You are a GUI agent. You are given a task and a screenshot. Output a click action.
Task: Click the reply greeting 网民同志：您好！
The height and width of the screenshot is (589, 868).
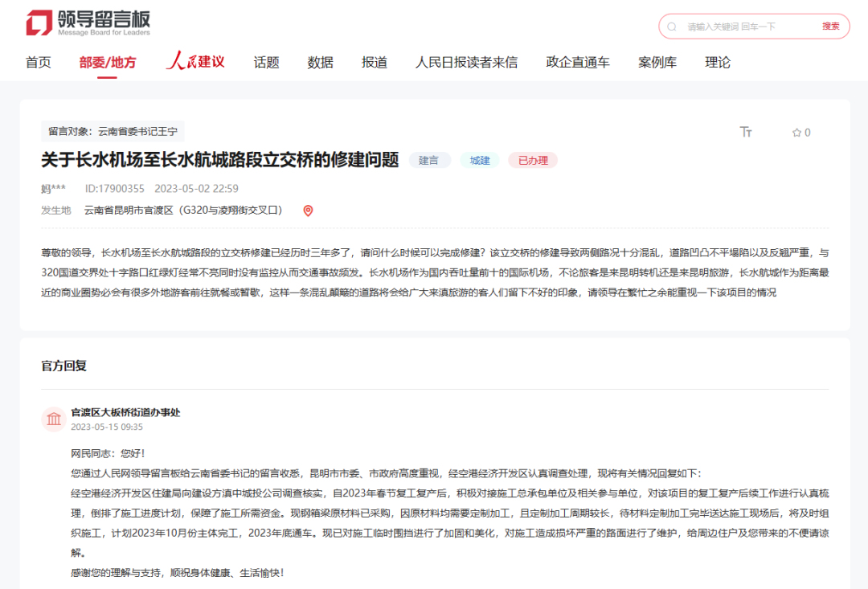(108, 453)
